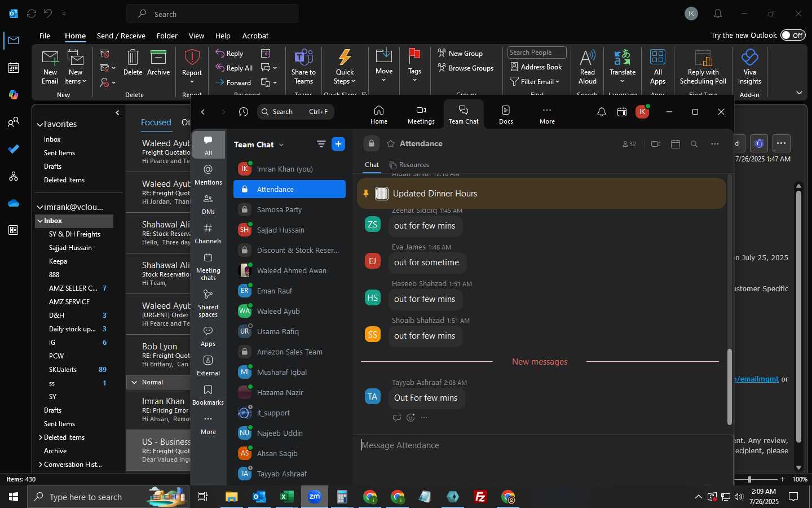The height and width of the screenshot is (508, 812).
Task: Open Resources tab in Attendance
Action: pos(409,165)
